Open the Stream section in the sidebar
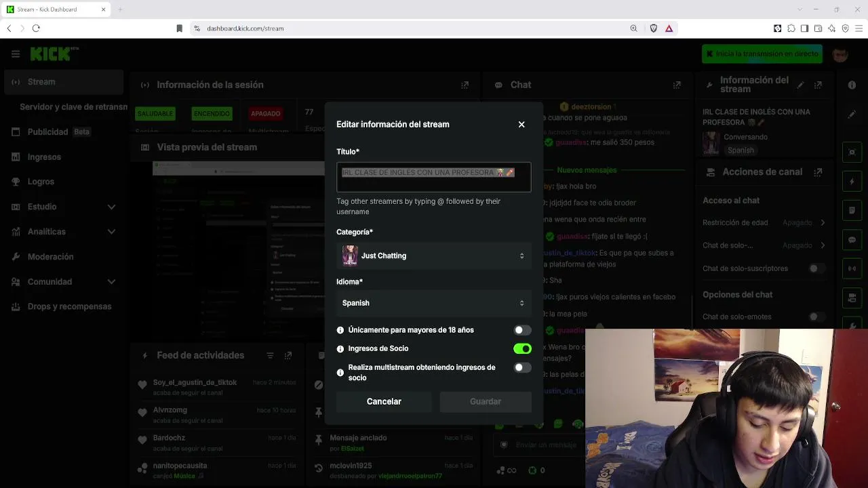 point(64,82)
